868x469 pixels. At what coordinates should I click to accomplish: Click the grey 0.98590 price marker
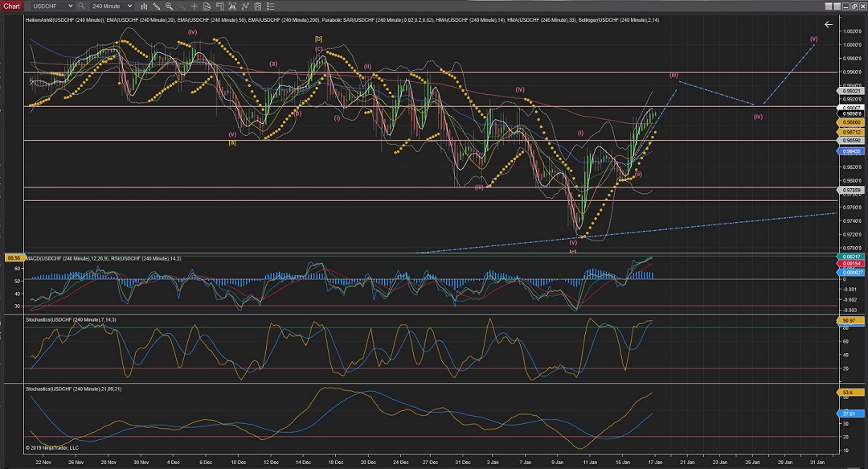[851, 141]
